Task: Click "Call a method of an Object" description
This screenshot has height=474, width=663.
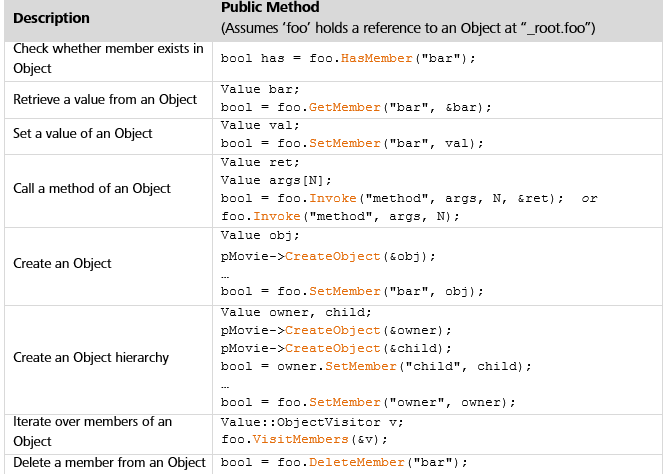Action: click(x=92, y=188)
